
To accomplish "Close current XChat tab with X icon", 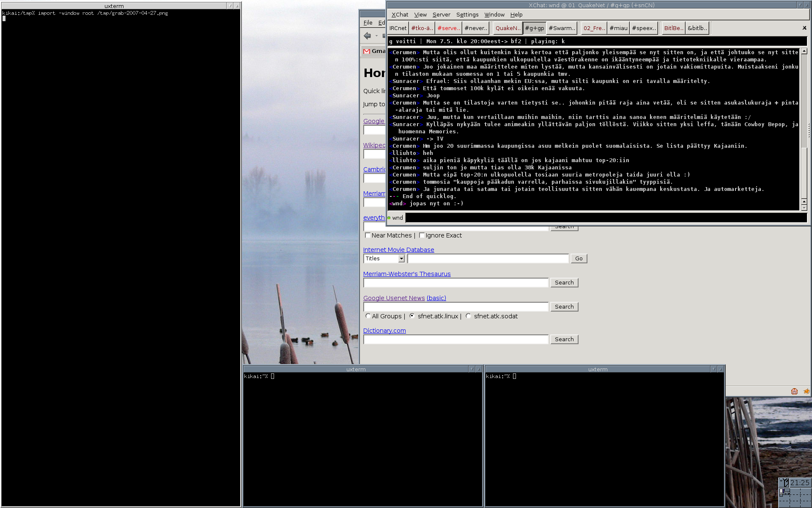I will pyautogui.click(x=804, y=28).
